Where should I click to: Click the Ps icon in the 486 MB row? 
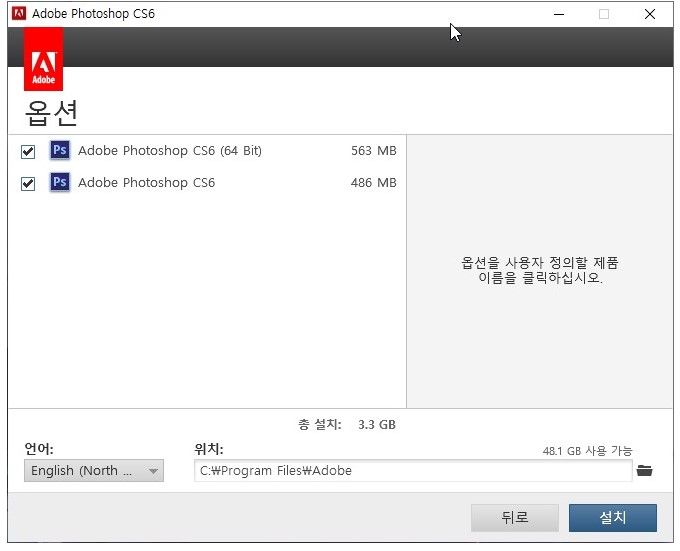pyautogui.click(x=59, y=182)
